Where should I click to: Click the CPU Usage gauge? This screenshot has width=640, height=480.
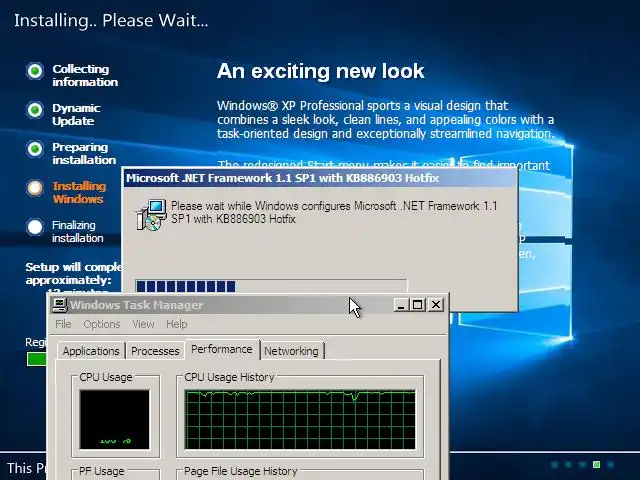(x=115, y=420)
